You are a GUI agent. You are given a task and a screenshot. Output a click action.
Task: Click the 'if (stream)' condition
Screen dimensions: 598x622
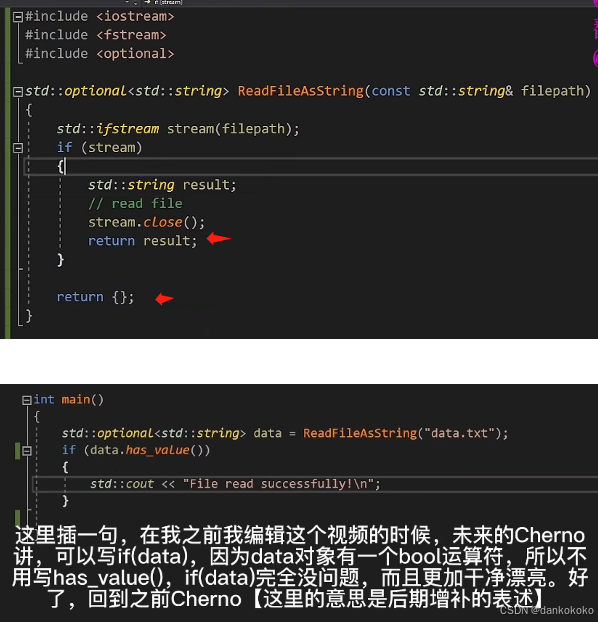(x=99, y=148)
